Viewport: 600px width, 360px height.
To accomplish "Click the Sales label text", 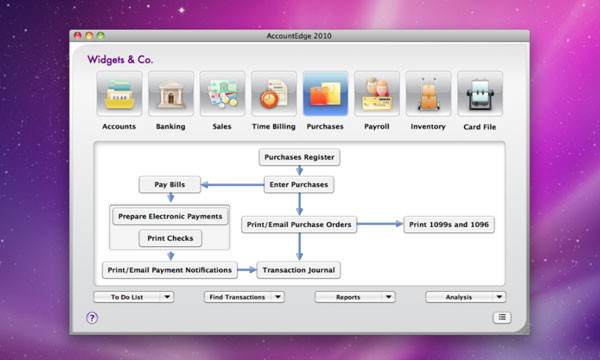I will click(222, 127).
